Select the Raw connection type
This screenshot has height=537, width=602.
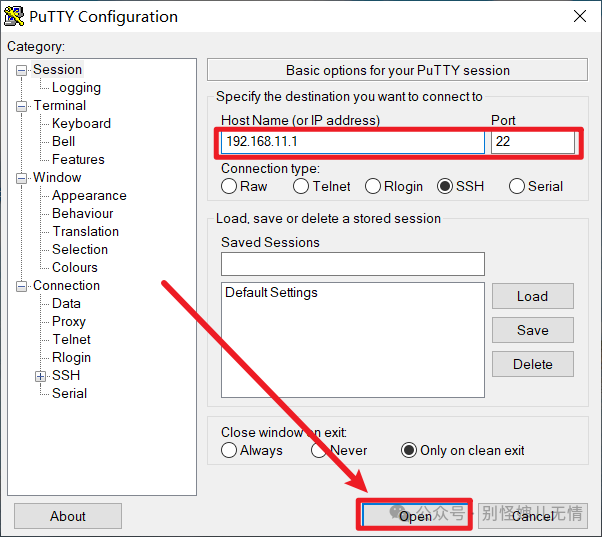point(229,186)
